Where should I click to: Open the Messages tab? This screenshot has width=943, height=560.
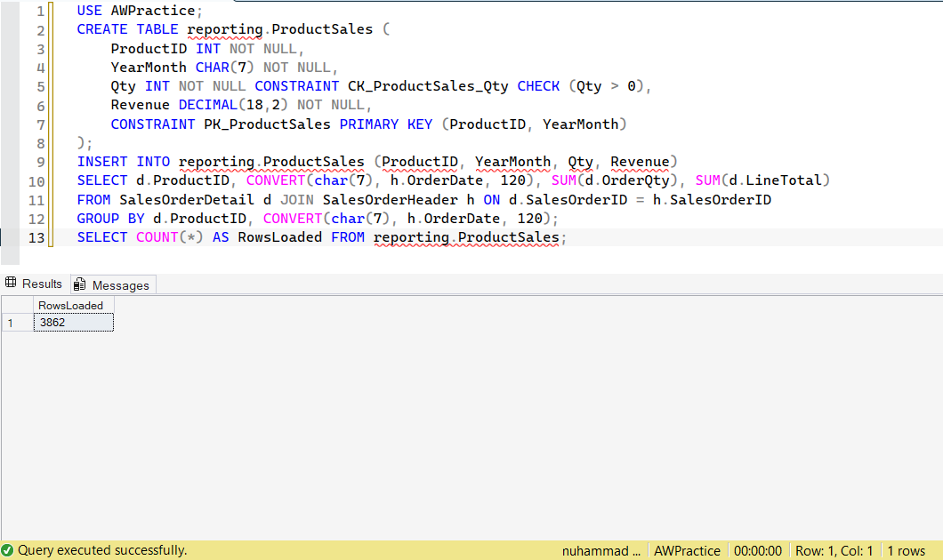(x=114, y=284)
